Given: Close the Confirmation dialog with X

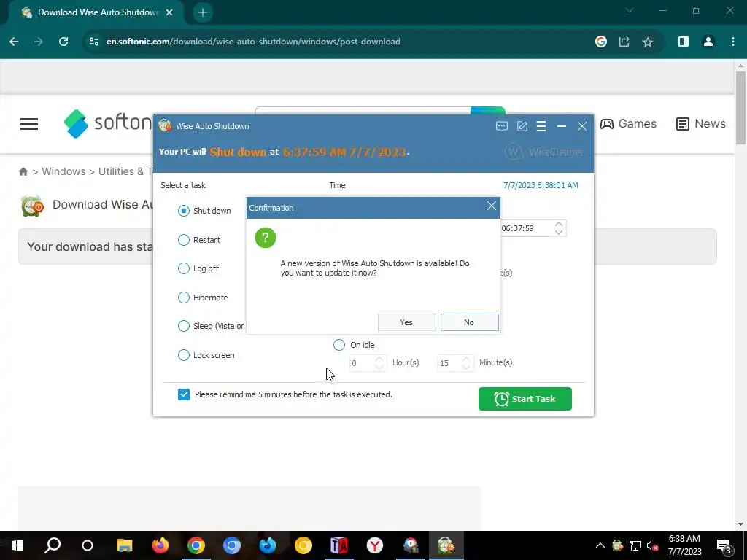Looking at the screenshot, I should (x=491, y=206).
